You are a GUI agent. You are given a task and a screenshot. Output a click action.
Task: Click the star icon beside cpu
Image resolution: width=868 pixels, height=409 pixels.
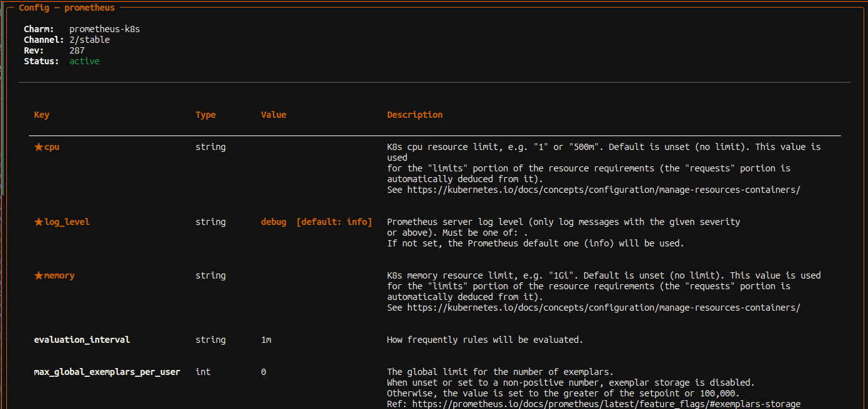(38, 147)
